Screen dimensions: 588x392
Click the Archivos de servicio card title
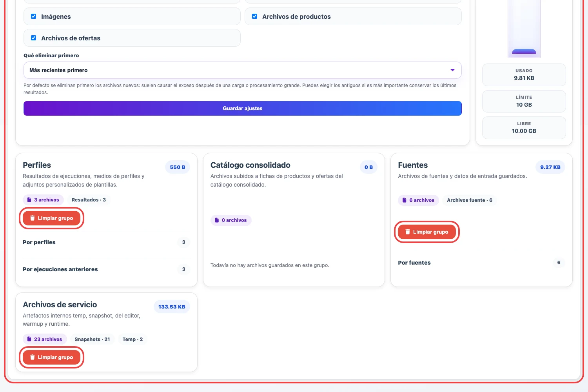coord(60,305)
